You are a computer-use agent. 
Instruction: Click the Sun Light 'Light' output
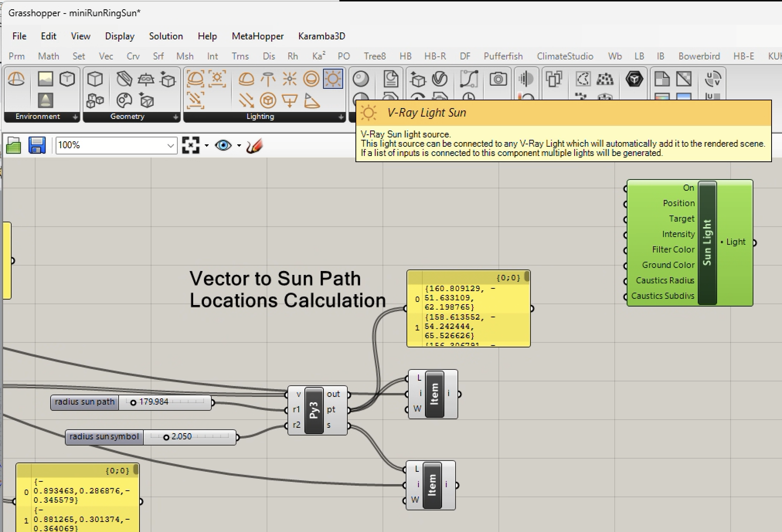point(736,242)
